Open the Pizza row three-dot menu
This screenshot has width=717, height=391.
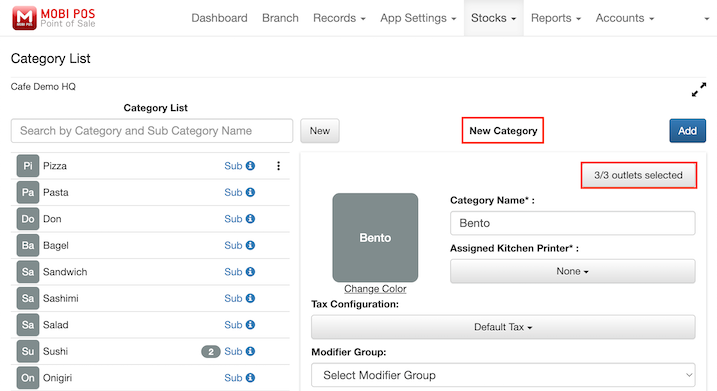click(278, 166)
